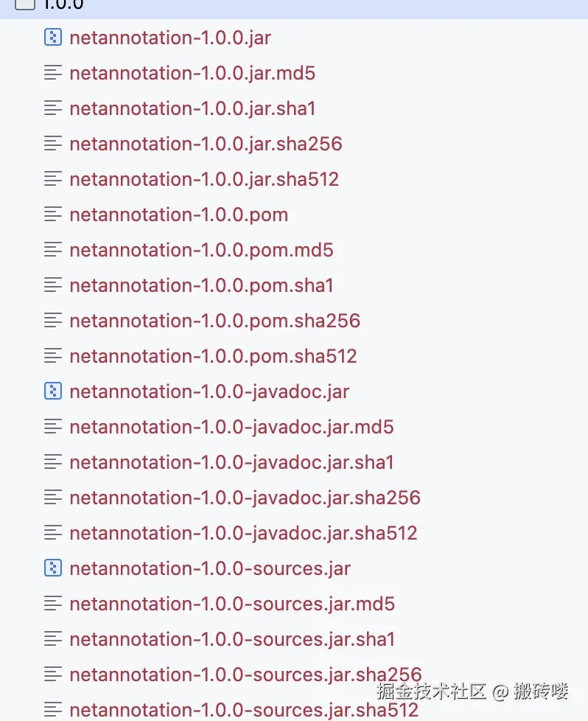Image resolution: width=588 pixels, height=721 pixels.
Task: Click the file icon next to netannotation-1.0.0.pom.sha512
Action: pos(52,356)
